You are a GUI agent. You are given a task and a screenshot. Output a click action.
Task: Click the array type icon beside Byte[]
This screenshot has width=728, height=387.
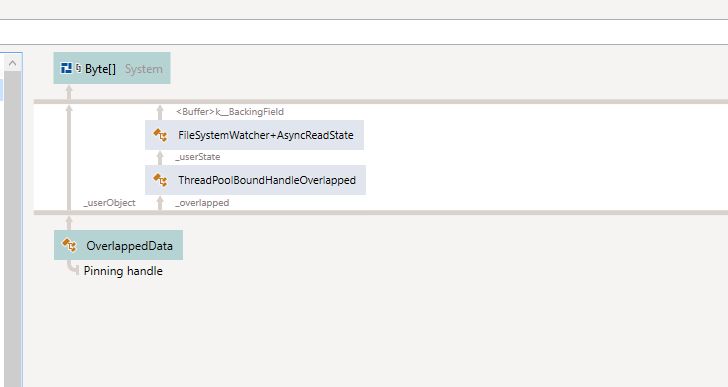[x=66, y=68]
